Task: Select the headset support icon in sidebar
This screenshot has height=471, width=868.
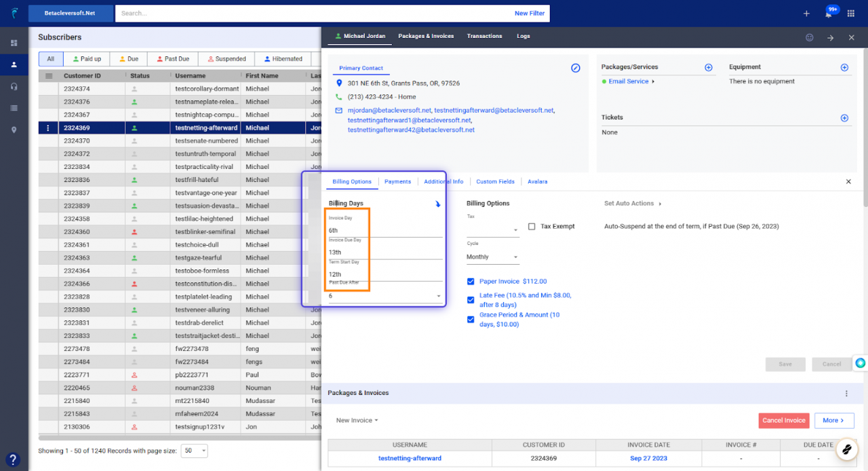Action: (x=13, y=87)
